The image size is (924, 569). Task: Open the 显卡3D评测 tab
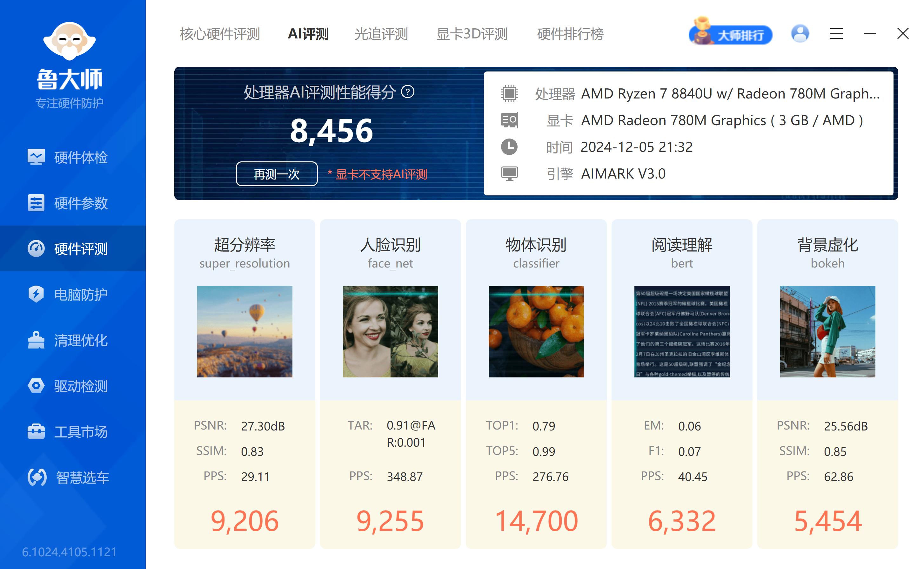[x=472, y=34]
